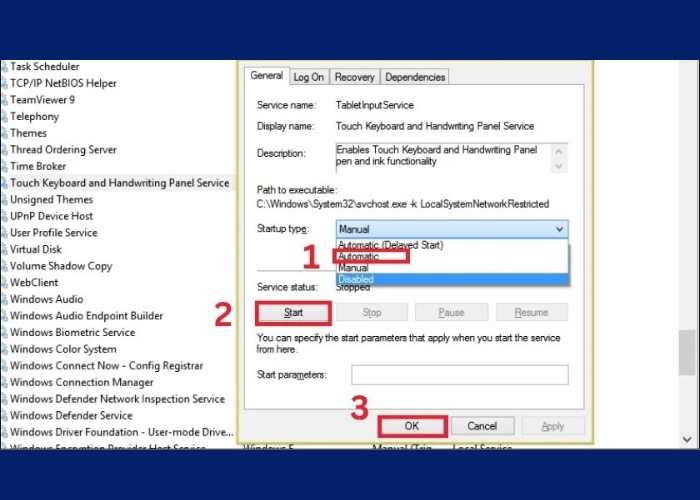Click the Description box scroll down arrow

(559, 166)
